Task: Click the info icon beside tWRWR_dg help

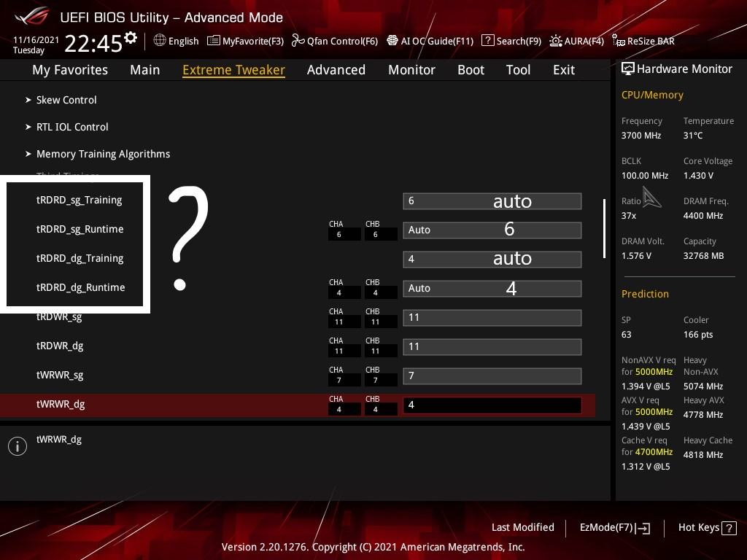Action: click(18, 446)
